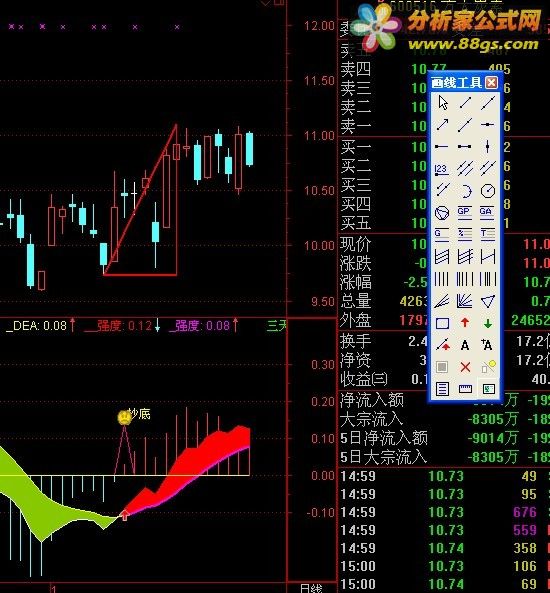The height and width of the screenshot is (593, 550).
Task: Open the www.88gs.com website link
Action: tap(473, 45)
